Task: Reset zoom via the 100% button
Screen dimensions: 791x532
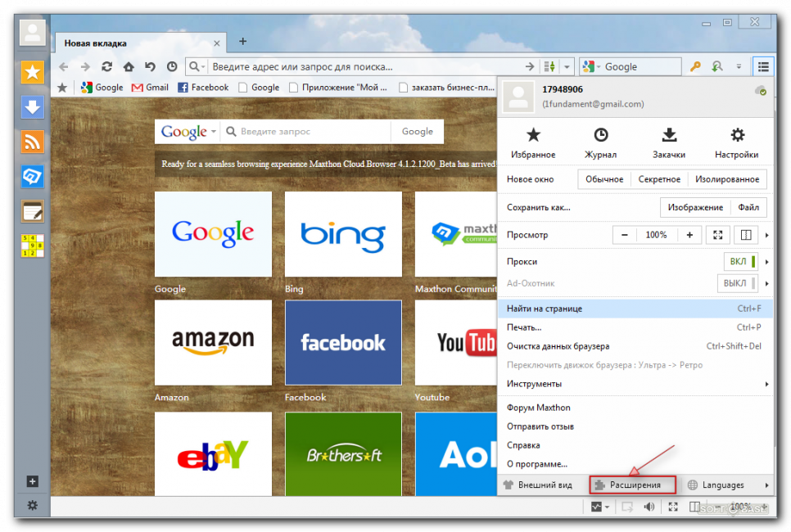Action: [x=657, y=235]
